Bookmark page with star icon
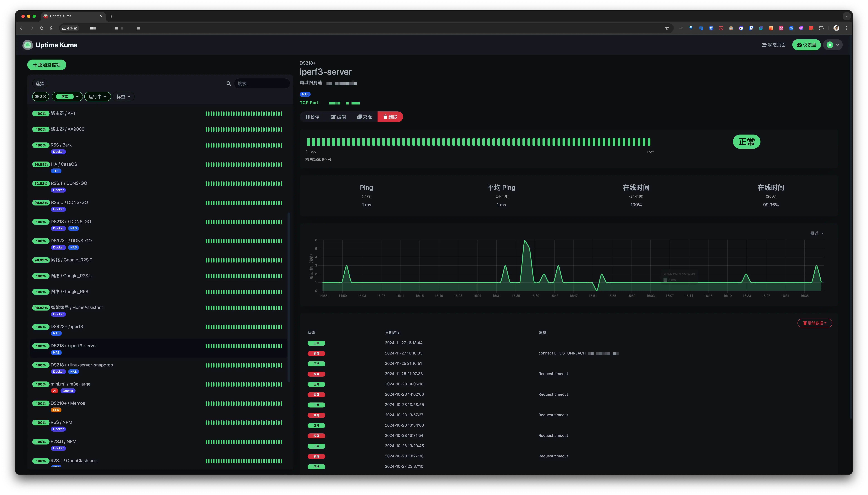Image resolution: width=868 pixels, height=495 pixels. 667,28
